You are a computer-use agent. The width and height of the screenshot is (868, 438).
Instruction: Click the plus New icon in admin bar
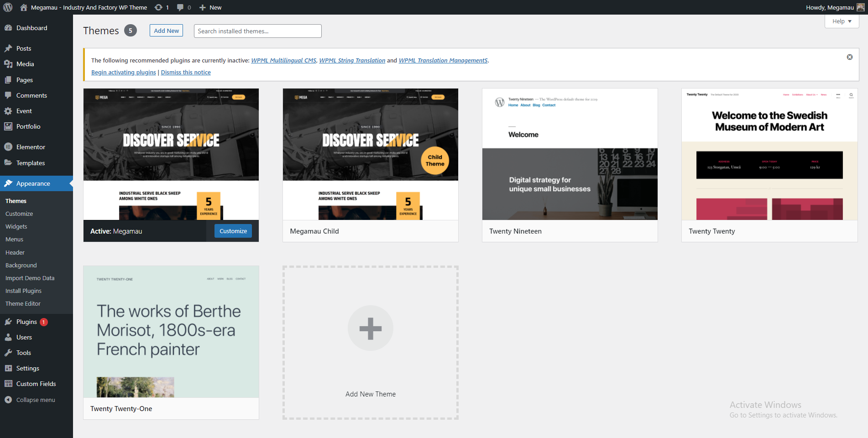pyautogui.click(x=203, y=8)
